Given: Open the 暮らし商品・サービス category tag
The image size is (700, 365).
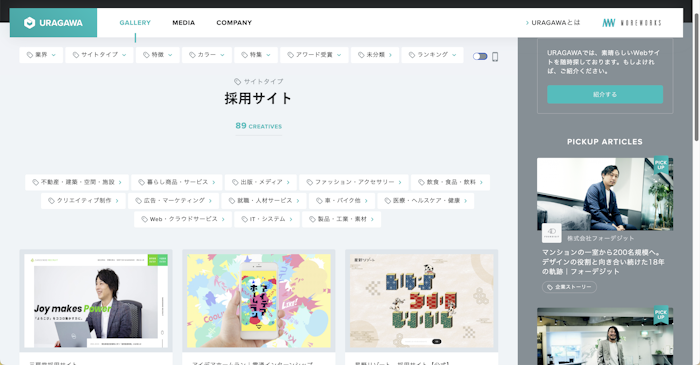Looking at the screenshot, I should (x=177, y=182).
